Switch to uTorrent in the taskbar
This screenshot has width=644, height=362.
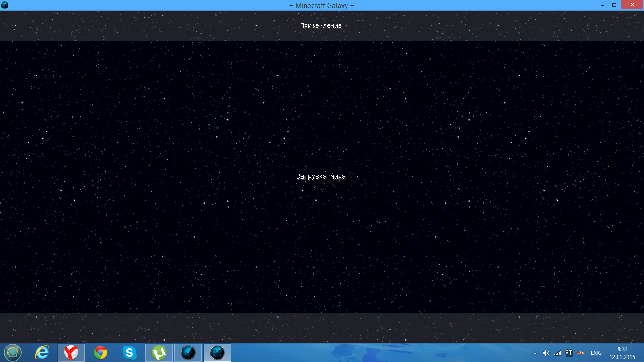[x=159, y=353]
